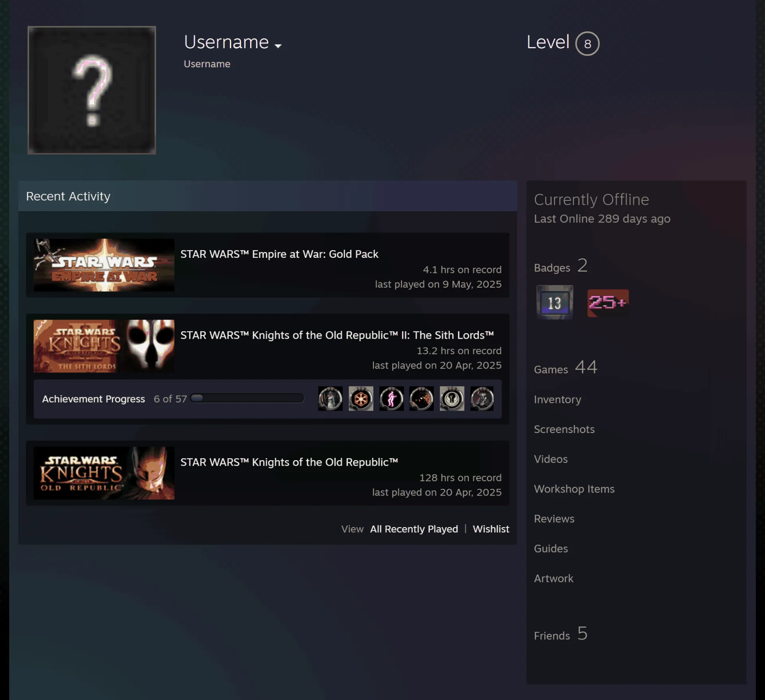This screenshot has width=765, height=700.
Task: View All Recently Played games
Action: [414, 529]
